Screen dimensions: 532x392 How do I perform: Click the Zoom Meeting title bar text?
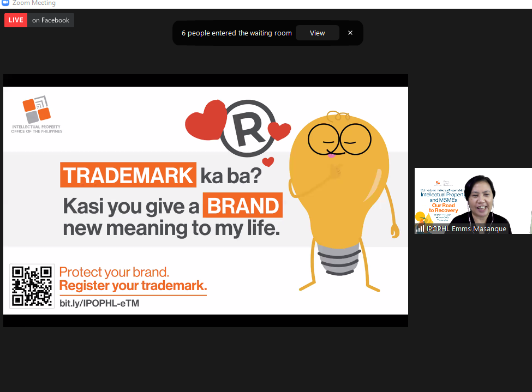pos(35,3)
